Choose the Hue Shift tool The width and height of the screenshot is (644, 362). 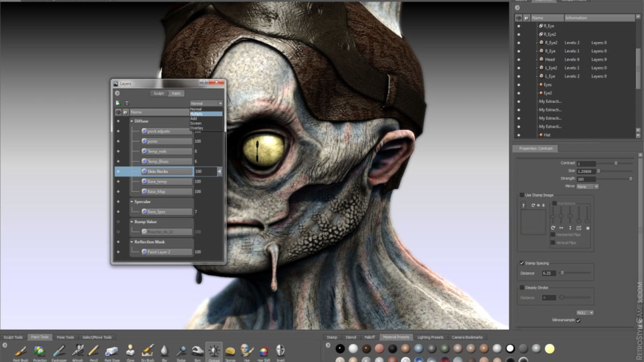[264, 351]
